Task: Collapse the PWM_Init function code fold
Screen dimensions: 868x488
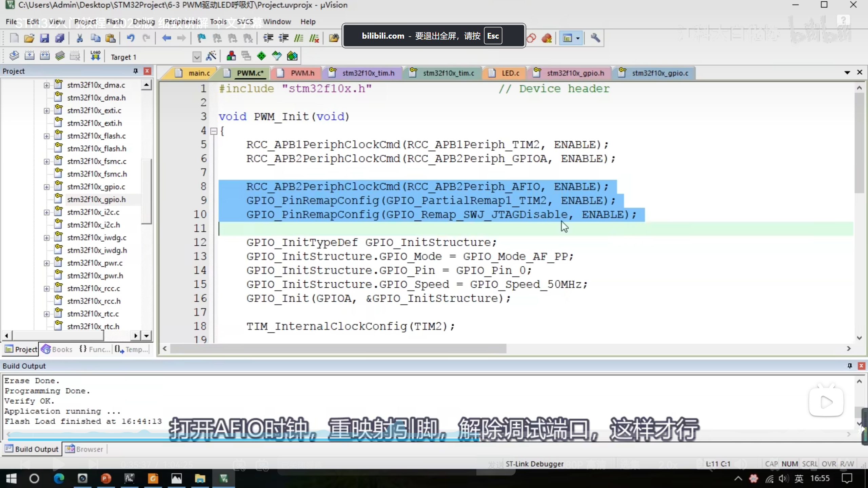Action: click(x=214, y=131)
